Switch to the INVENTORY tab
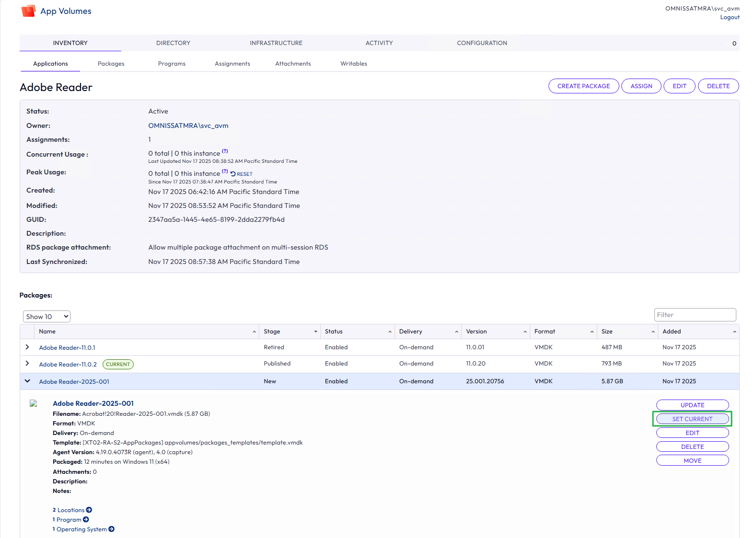This screenshot has width=756, height=538. pos(70,43)
